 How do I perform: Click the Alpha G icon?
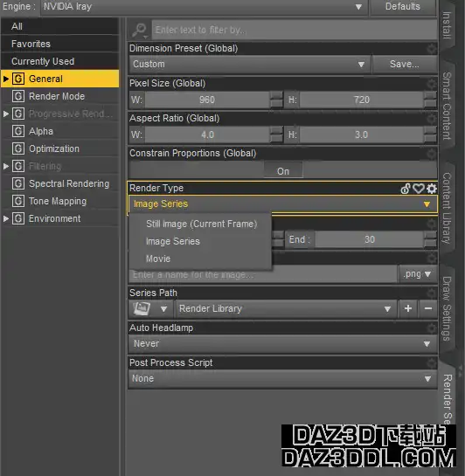18,132
